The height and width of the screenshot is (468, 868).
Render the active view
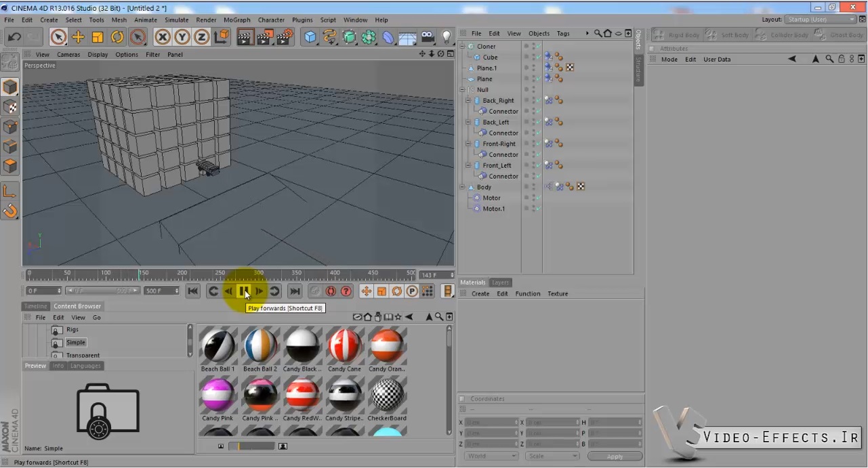tap(245, 37)
